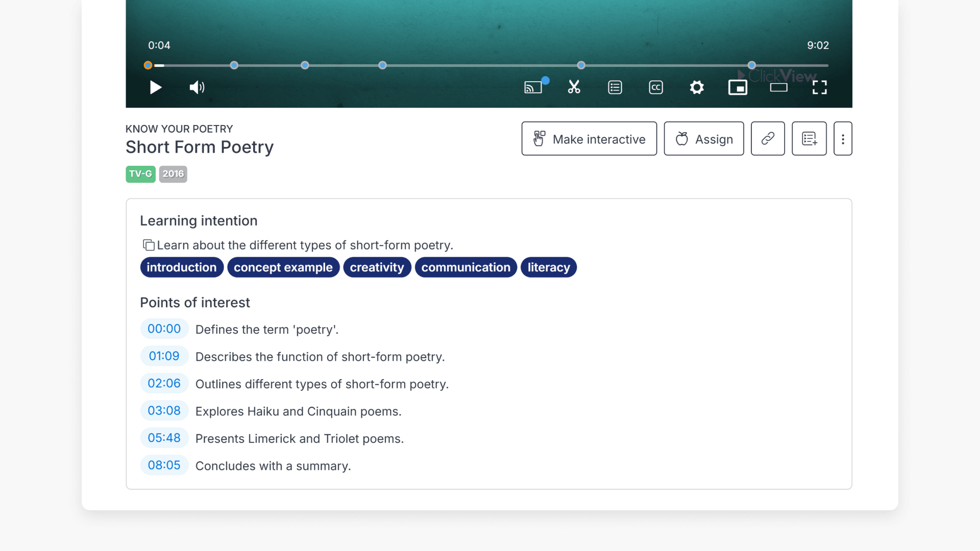Enter fullscreen mode
Image resolution: width=980 pixels, height=551 pixels.
pos(819,88)
